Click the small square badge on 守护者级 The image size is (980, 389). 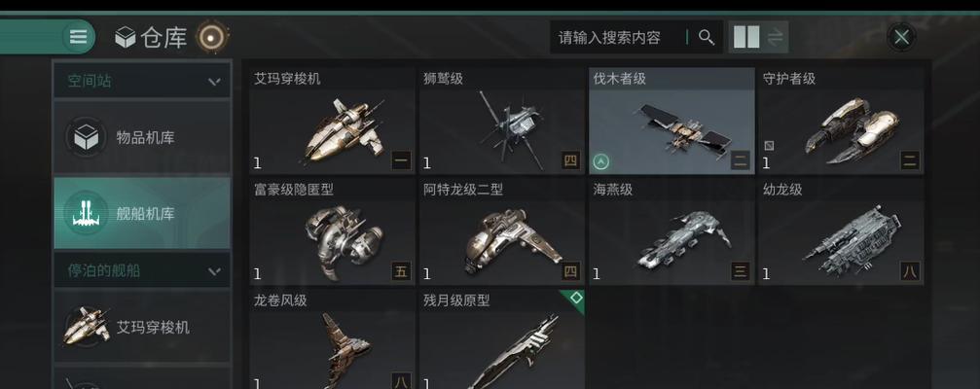pyautogui.click(x=769, y=146)
